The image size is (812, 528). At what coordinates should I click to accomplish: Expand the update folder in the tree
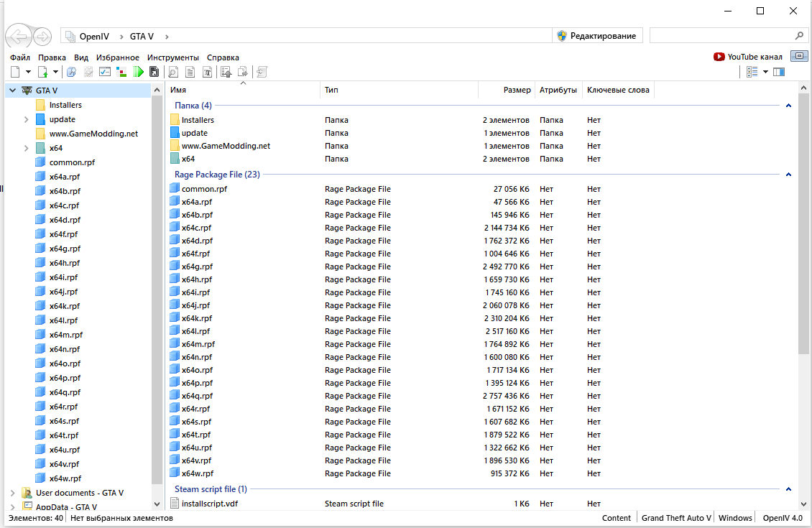(x=27, y=119)
